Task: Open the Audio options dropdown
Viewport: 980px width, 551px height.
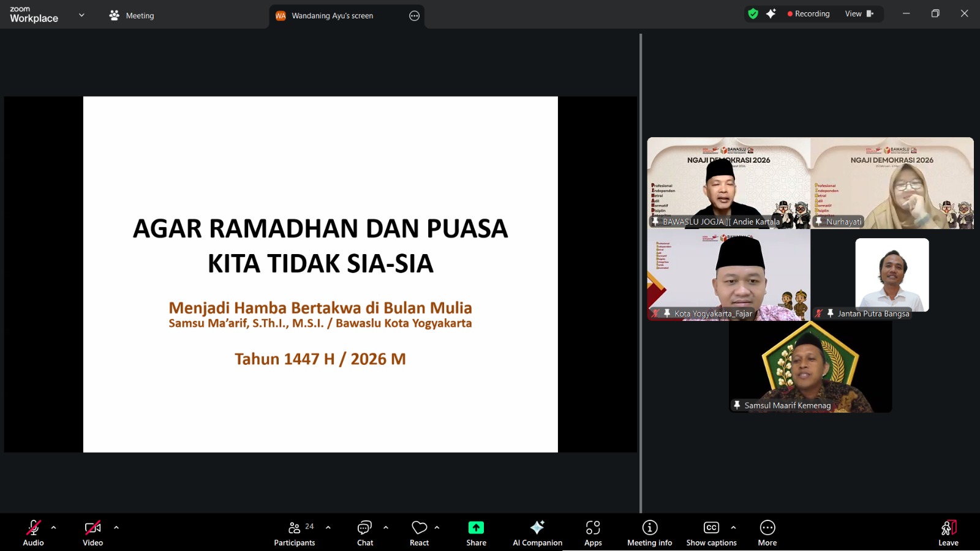Action: point(54,527)
